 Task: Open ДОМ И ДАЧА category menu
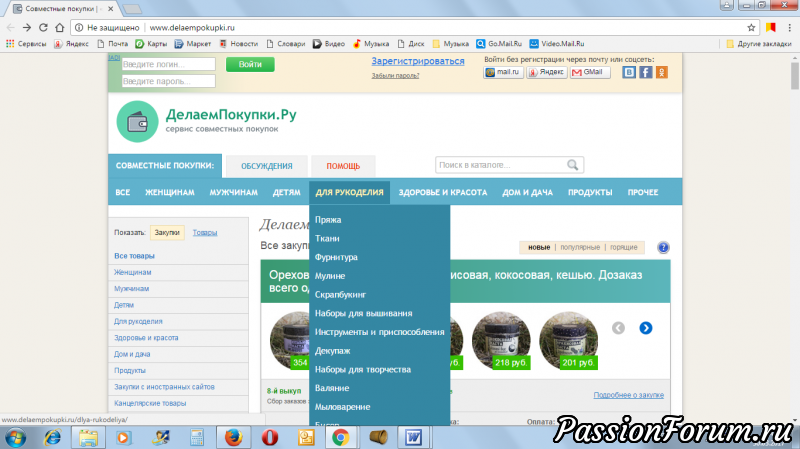pyautogui.click(x=528, y=192)
